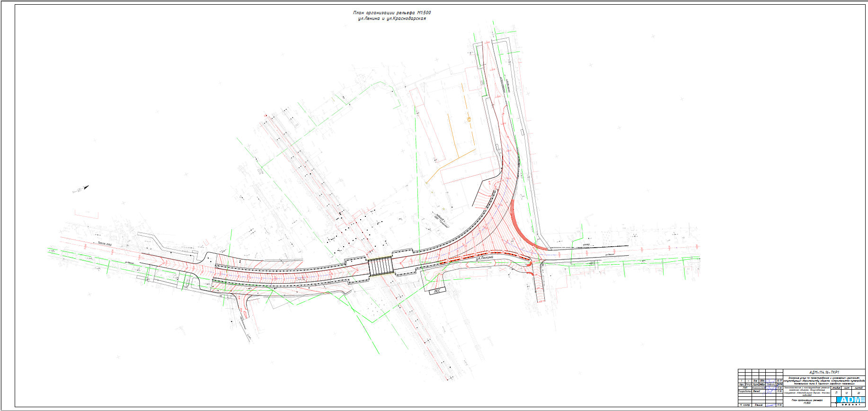Select the sheet number "12" cell
This screenshot has width=868, height=411.
point(847,393)
